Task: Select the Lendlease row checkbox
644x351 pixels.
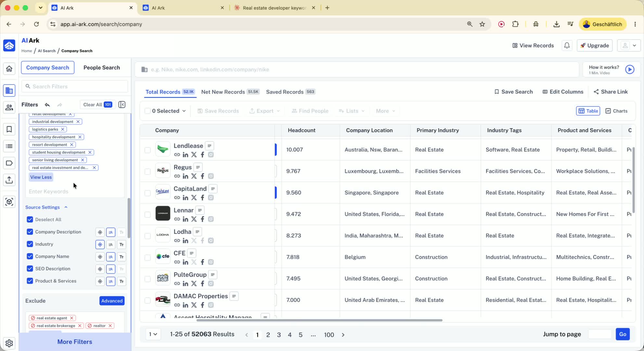Action: (148, 150)
